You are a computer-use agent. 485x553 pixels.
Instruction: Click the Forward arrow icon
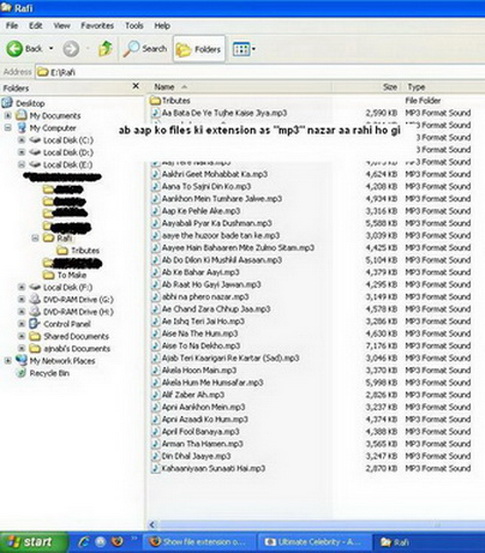tap(71, 49)
